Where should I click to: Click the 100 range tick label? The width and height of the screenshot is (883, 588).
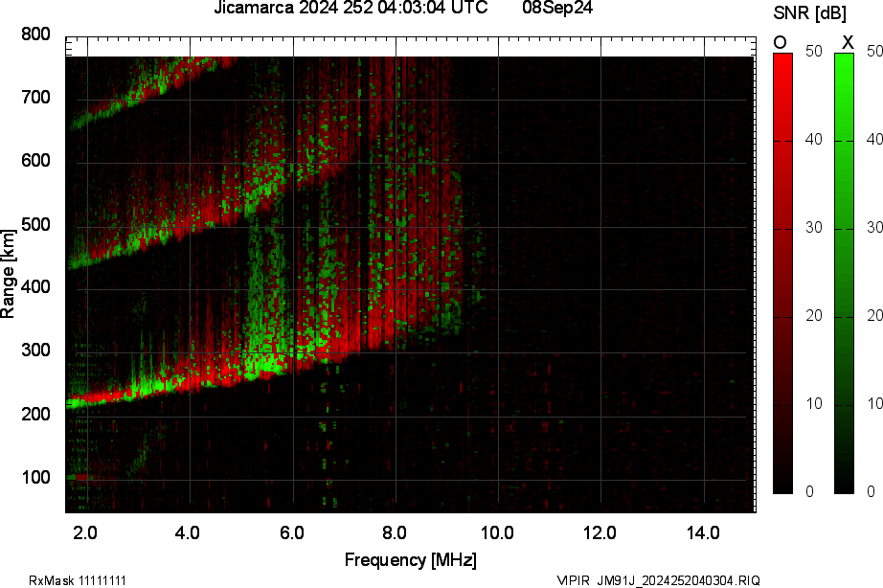(35, 478)
